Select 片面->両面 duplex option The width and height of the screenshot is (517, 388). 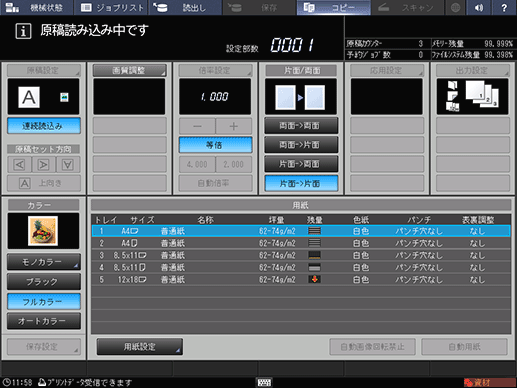point(301,164)
